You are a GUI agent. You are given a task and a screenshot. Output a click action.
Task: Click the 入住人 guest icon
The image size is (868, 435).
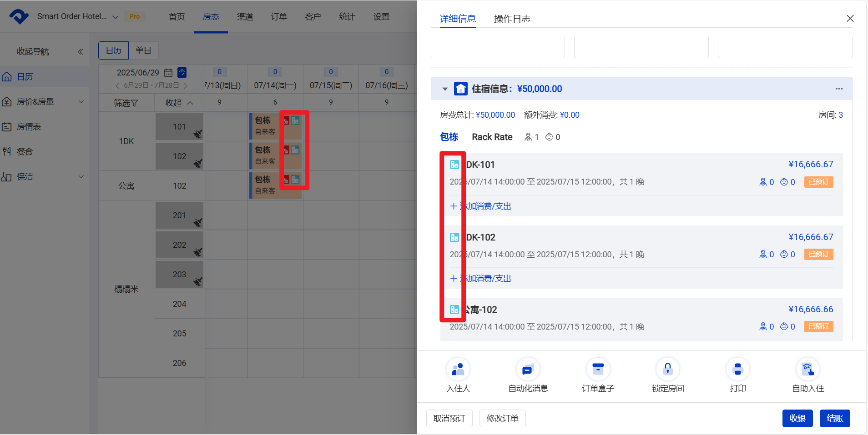click(x=458, y=370)
